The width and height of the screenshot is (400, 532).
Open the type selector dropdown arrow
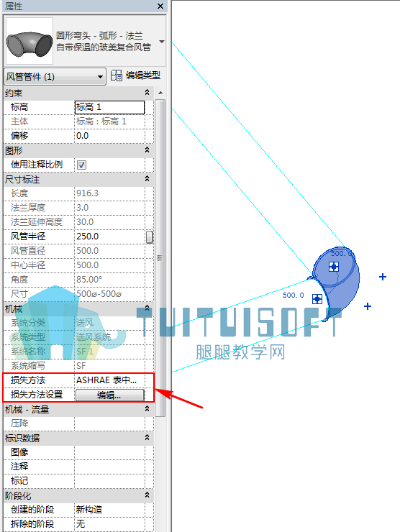point(162,42)
